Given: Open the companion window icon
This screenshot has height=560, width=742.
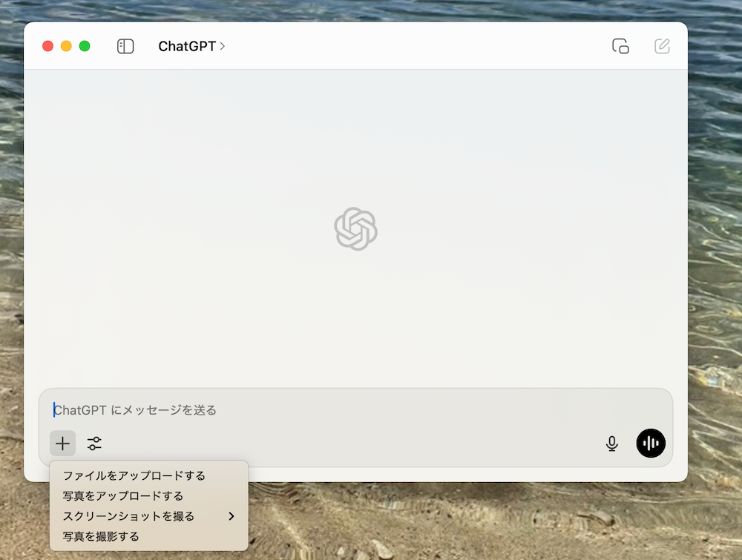Looking at the screenshot, I should click(x=620, y=46).
